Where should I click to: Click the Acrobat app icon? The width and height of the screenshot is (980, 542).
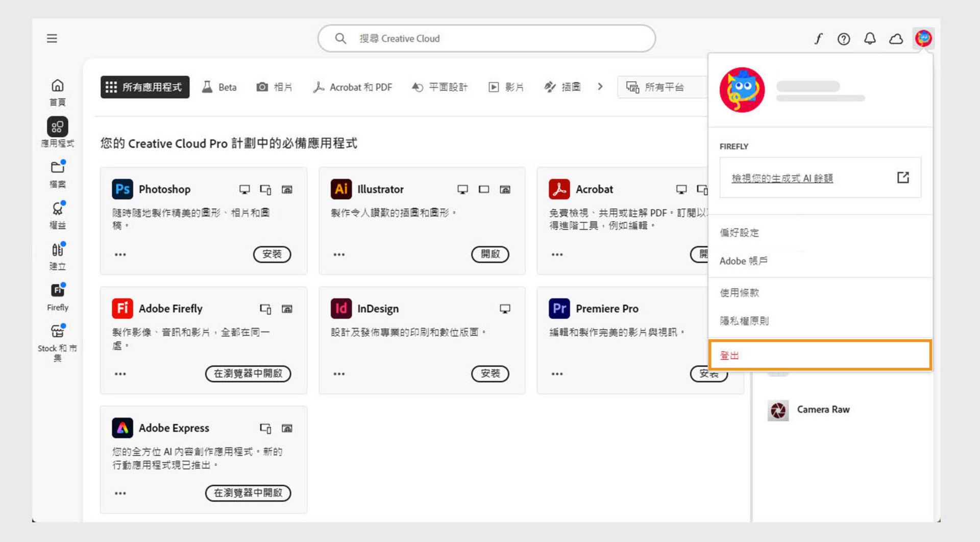tap(559, 189)
